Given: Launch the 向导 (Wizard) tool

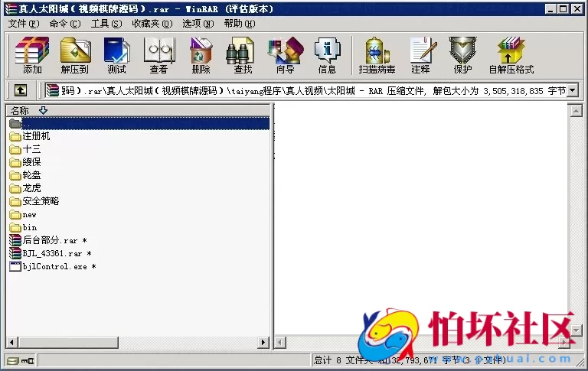Looking at the screenshot, I should (x=285, y=54).
